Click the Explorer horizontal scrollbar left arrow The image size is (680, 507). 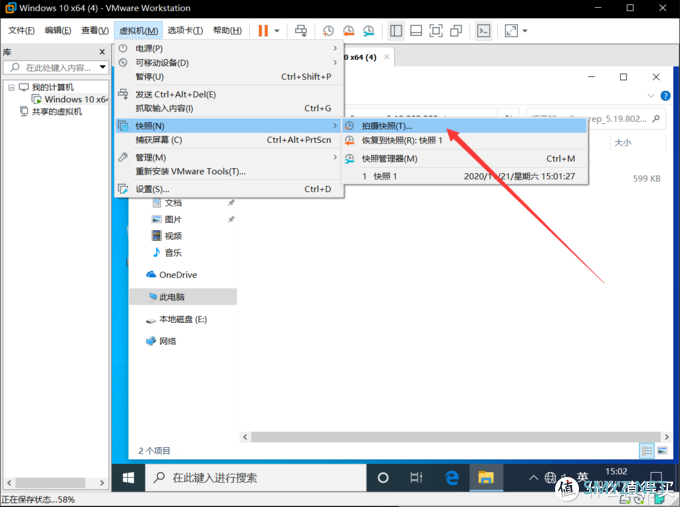[245, 437]
